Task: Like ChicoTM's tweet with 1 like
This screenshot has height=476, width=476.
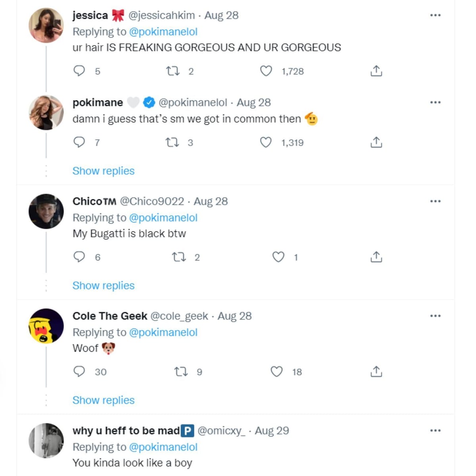Action: [x=279, y=257]
